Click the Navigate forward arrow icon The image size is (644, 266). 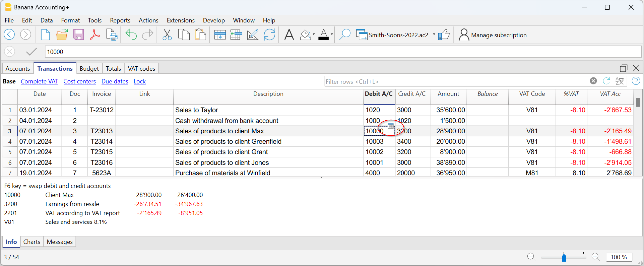click(x=25, y=34)
